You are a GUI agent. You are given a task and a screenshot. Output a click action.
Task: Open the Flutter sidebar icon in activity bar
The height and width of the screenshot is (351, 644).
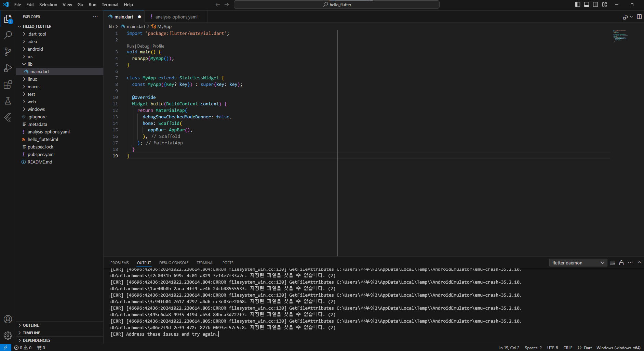[8, 117]
